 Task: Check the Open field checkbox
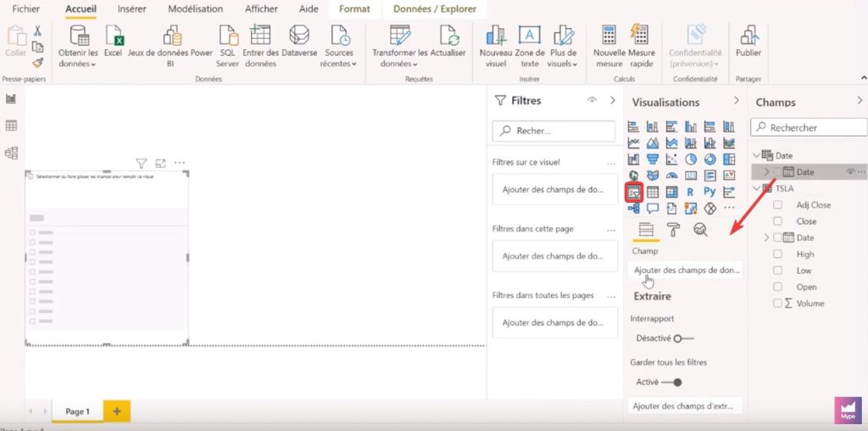point(778,287)
